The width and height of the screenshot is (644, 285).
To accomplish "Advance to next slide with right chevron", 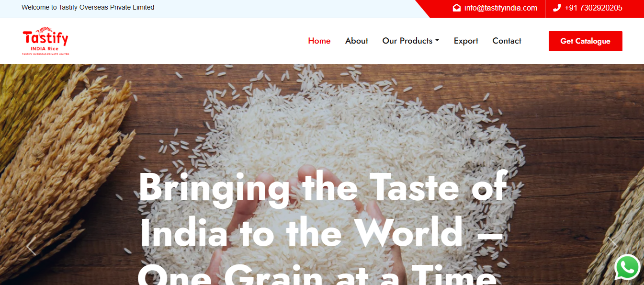I will tap(613, 246).
